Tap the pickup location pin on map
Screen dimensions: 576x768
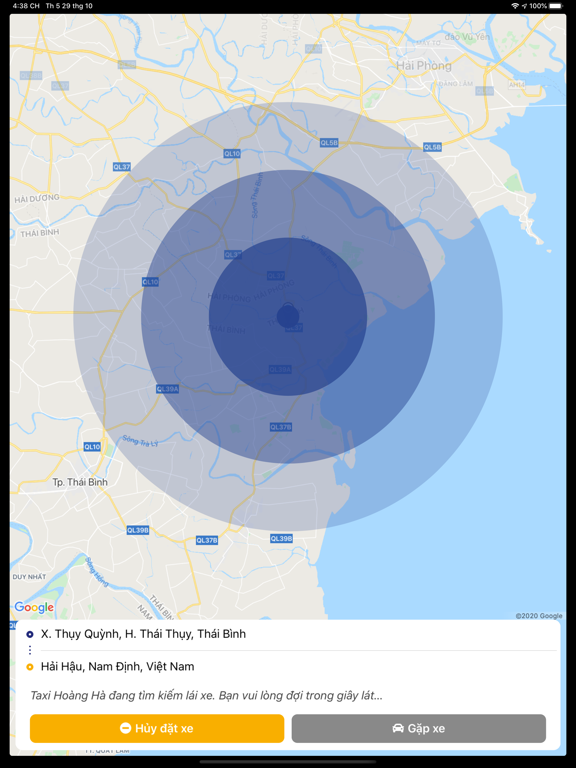[288, 315]
